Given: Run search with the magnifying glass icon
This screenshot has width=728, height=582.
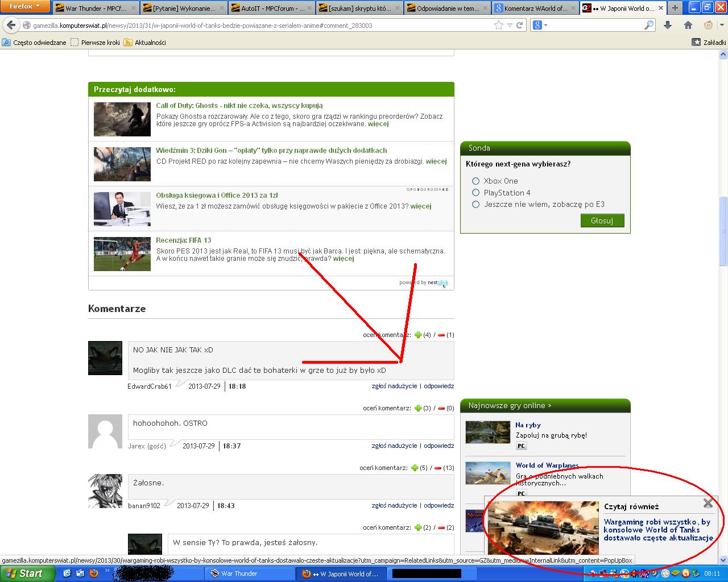Looking at the screenshot, I should coord(649,26).
